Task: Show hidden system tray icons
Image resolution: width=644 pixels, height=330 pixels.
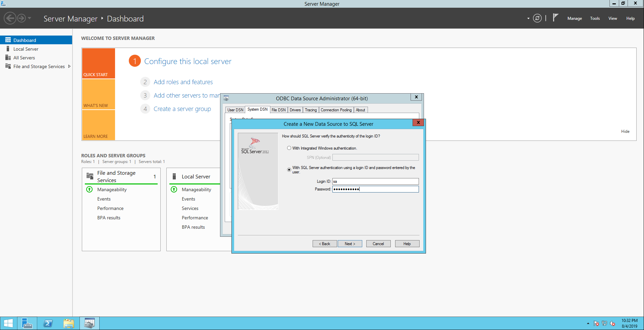Action: [x=588, y=324]
